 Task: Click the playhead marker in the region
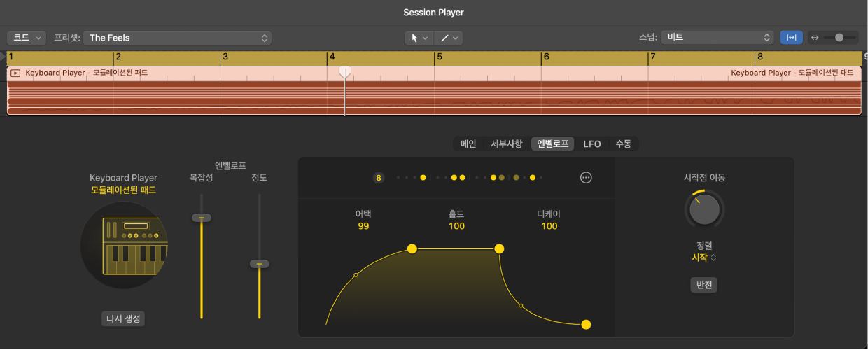click(344, 72)
